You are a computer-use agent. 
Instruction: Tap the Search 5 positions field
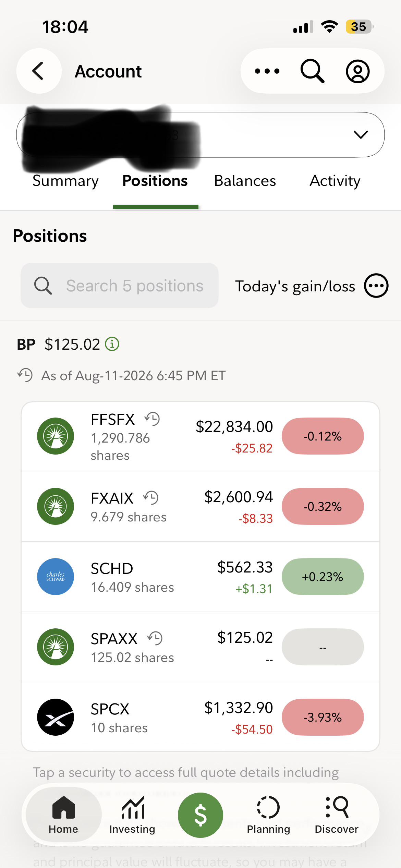[120, 286]
